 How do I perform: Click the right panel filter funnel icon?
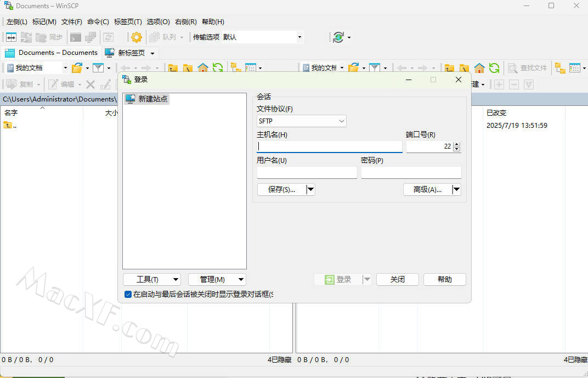click(x=375, y=68)
